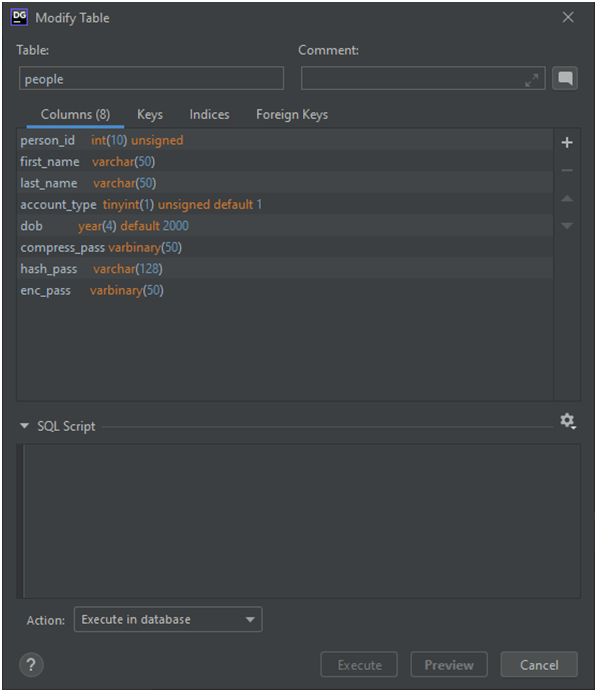Click the add column plus icon
Viewport: 600px width, 696px height.
[x=567, y=143]
